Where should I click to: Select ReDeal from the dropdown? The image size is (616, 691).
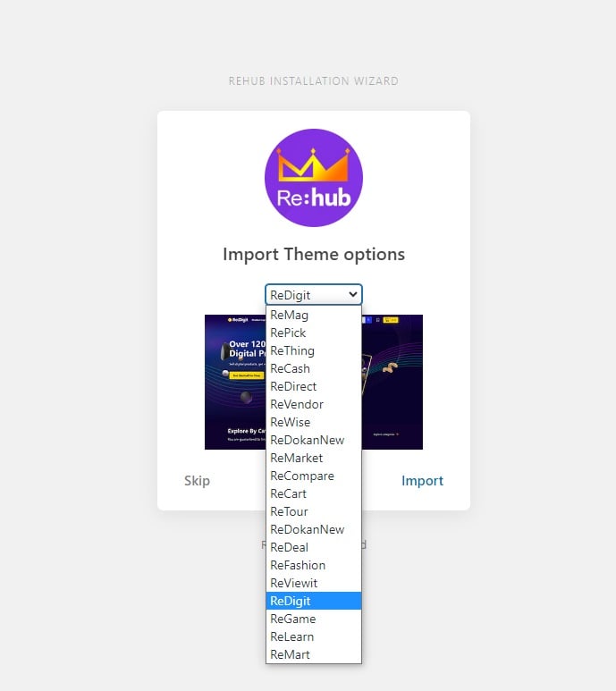[x=313, y=547]
